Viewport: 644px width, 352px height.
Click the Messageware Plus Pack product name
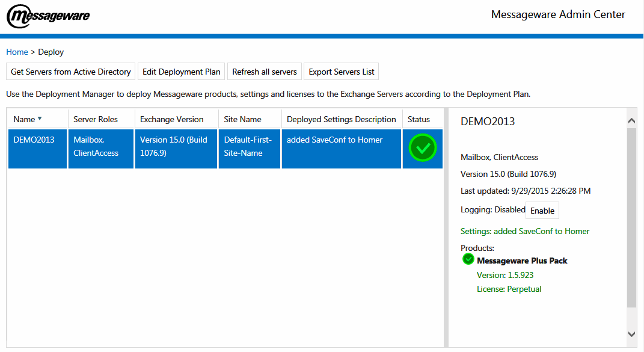click(522, 261)
